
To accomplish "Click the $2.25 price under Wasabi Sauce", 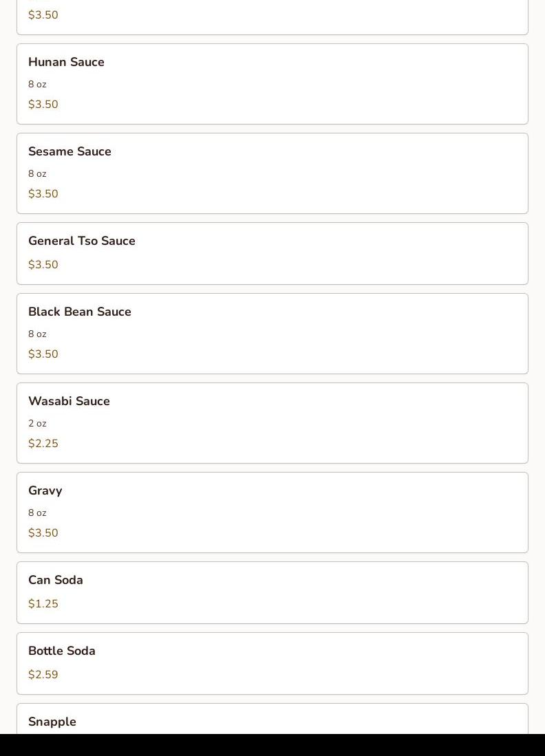I will click(43, 444).
